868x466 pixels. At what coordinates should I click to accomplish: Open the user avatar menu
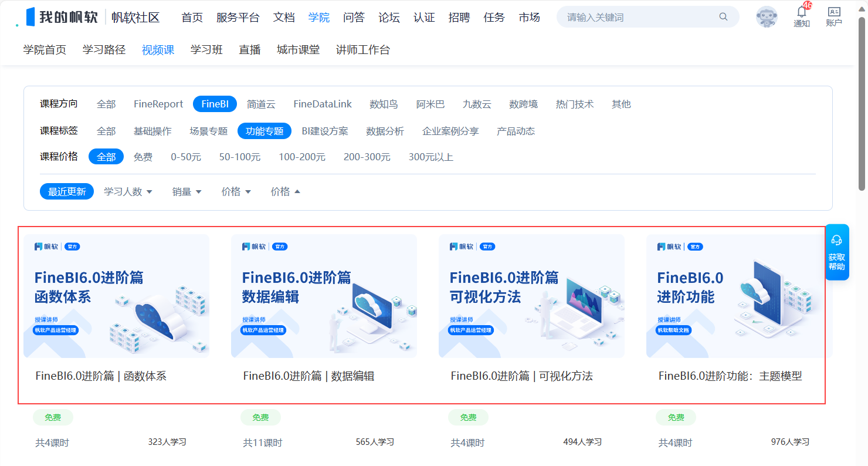click(x=767, y=17)
